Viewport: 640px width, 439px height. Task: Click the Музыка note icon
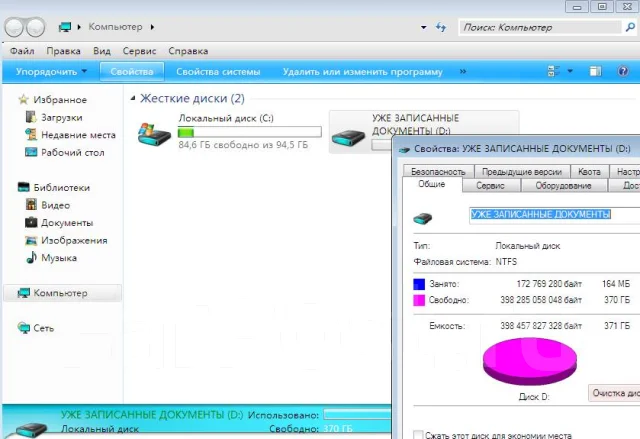(x=31, y=257)
